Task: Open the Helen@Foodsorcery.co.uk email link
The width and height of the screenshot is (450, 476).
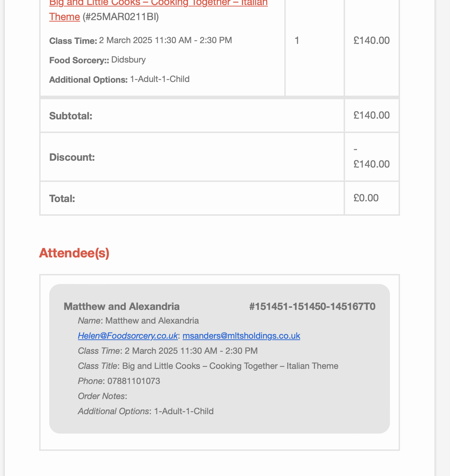Action: [x=128, y=336]
